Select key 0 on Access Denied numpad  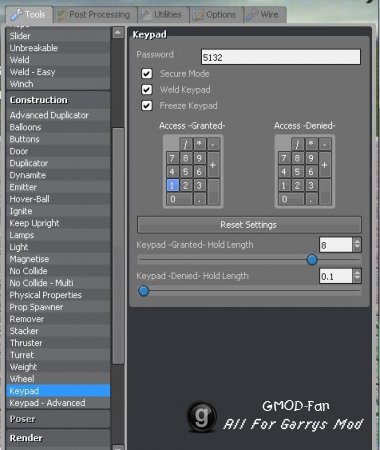(x=291, y=199)
